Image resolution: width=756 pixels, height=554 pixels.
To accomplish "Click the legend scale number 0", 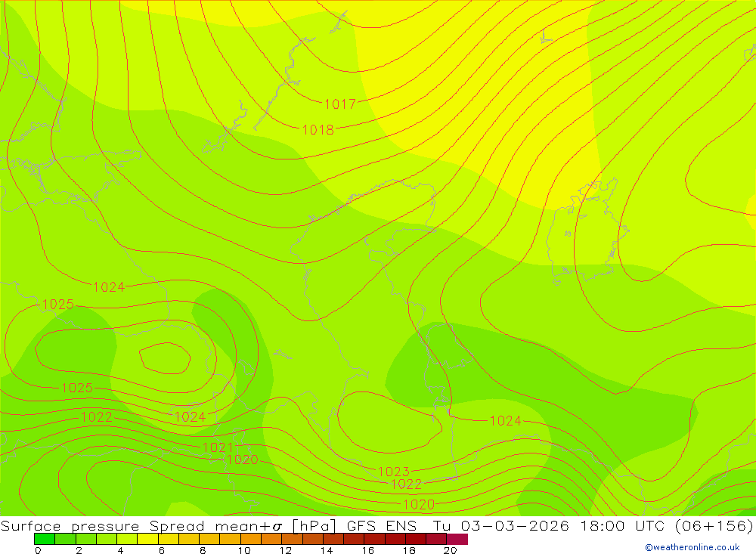I will click(x=38, y=550).
